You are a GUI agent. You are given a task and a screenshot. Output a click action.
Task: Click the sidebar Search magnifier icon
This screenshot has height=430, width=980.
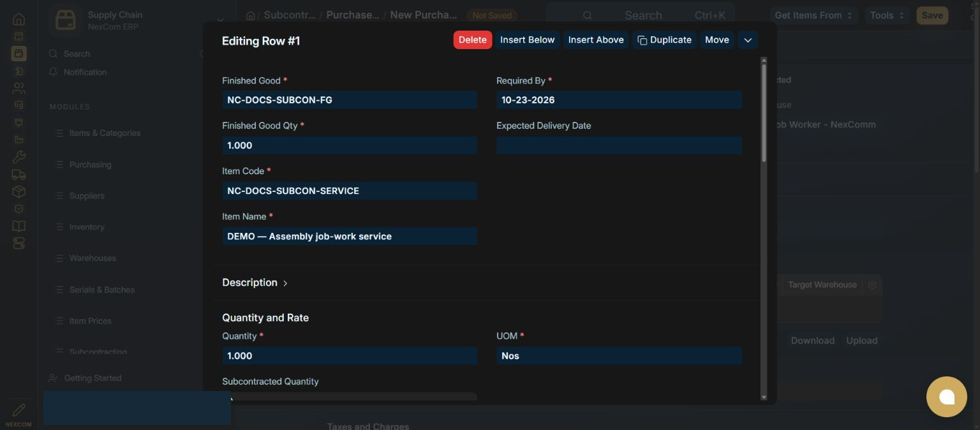tap(54, 54)
